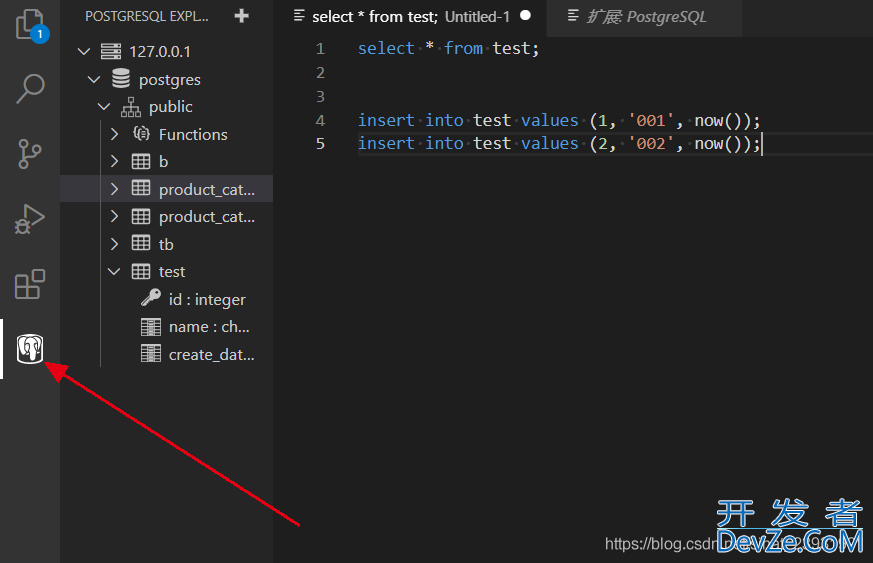Click line number 3 in the gutter
This screenshot has height=563, width=873.
point(320,96)
